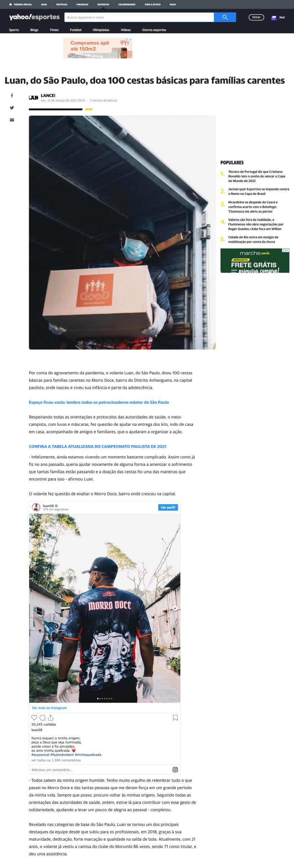Open Mail via envelope icon in header
Viewport: 294px width, 868px height.
tap(274, 18)
